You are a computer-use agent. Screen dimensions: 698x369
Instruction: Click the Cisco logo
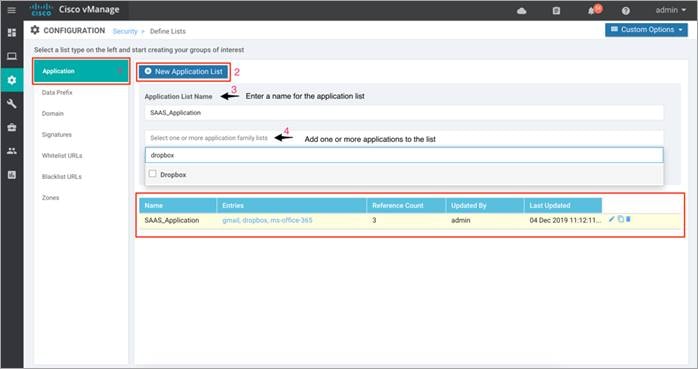pos(41,10)
